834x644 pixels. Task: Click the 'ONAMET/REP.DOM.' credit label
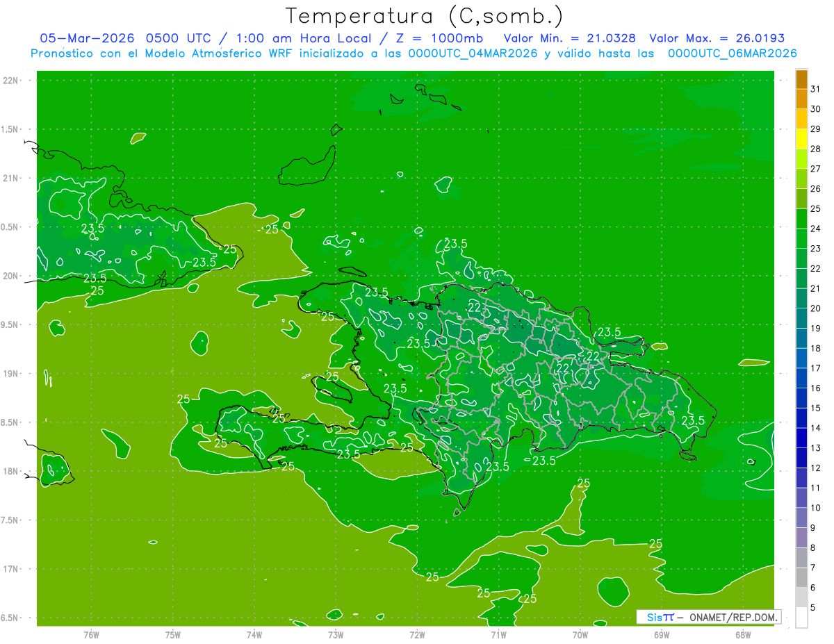(733, 617)
